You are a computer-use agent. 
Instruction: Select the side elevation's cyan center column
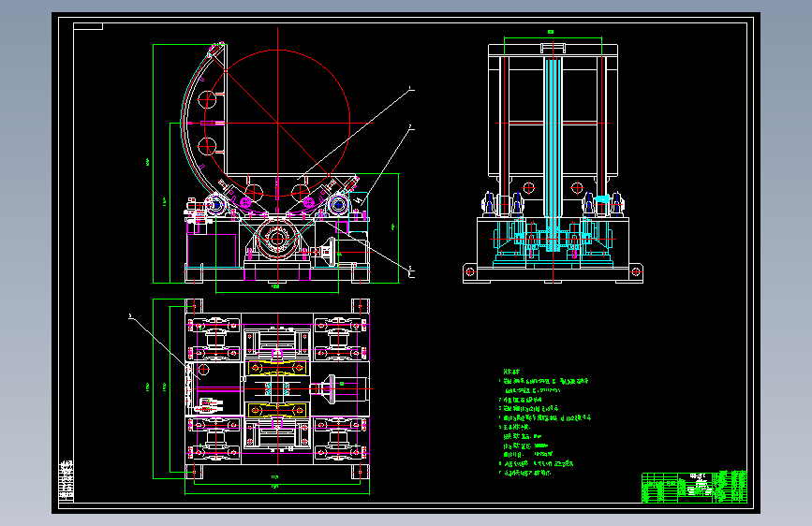(553, 154)
